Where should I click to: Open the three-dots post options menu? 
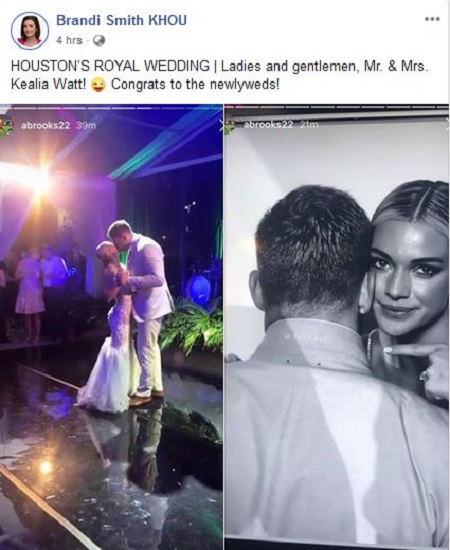point(432,19)
